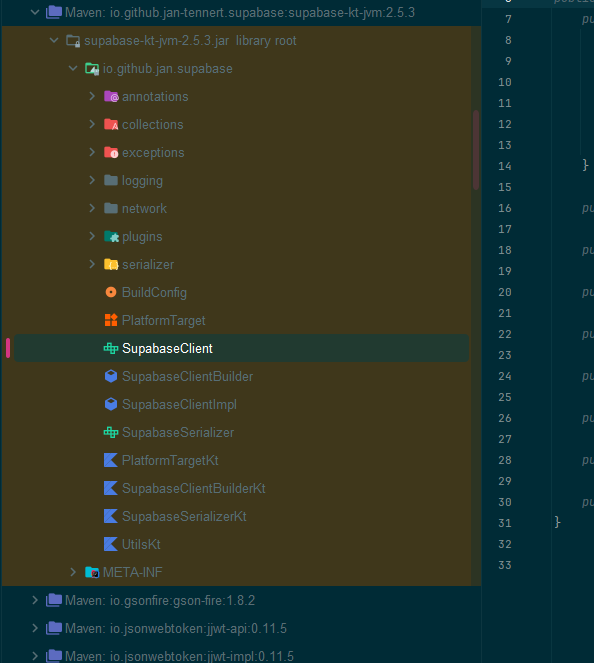The height and width of the screenshot is (663, 594).
Task: Open the UtilsKt file
Action: (x=141, y=544)
